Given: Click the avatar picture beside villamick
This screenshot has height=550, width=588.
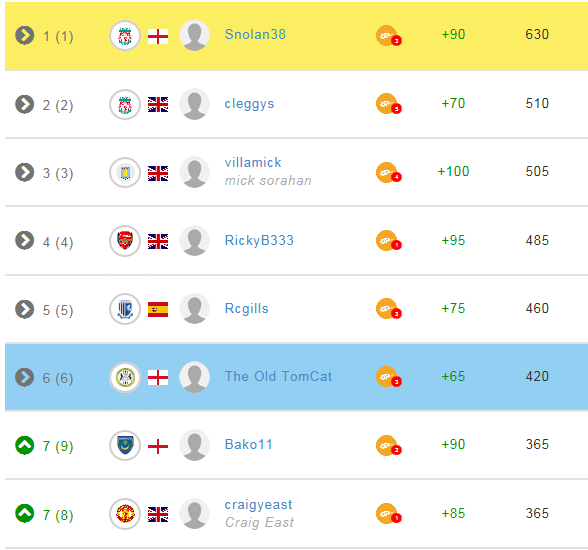Looking at the screenshot, I should (194, 172).
